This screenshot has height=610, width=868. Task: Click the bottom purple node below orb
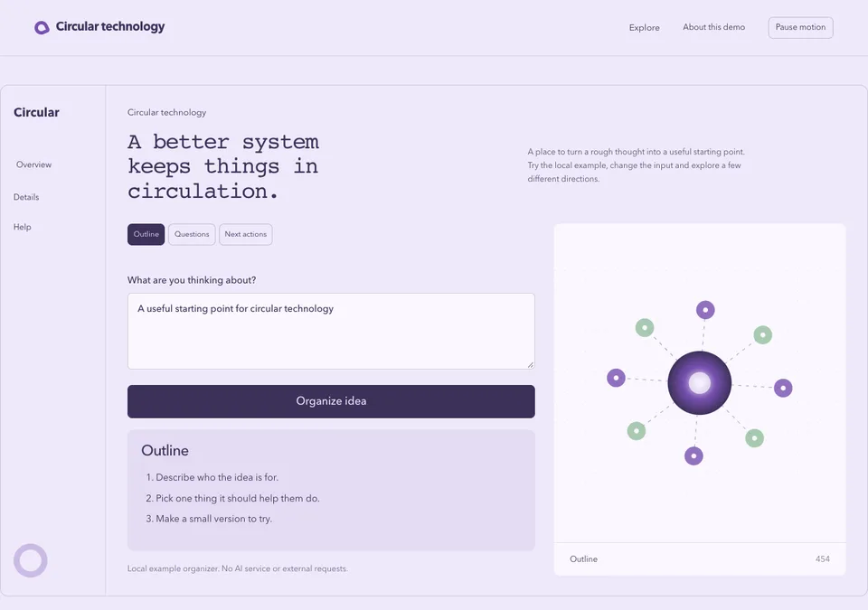click(x=693, y=456)
